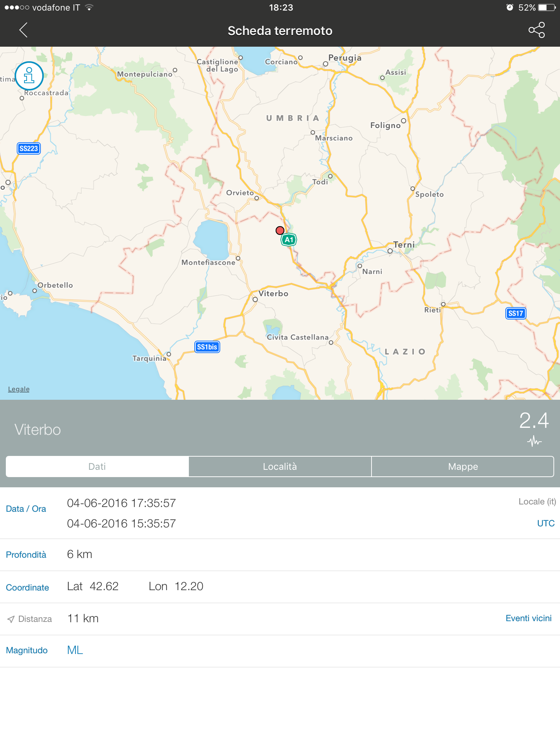This screenshot has height=747, width=560.
Task: Tap the seismograph waveform icon
Action: (x=534, y=442)
